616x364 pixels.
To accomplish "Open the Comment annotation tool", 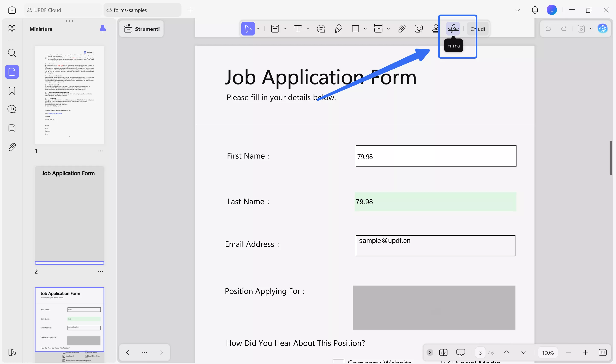I will click(x=321, y=29).
